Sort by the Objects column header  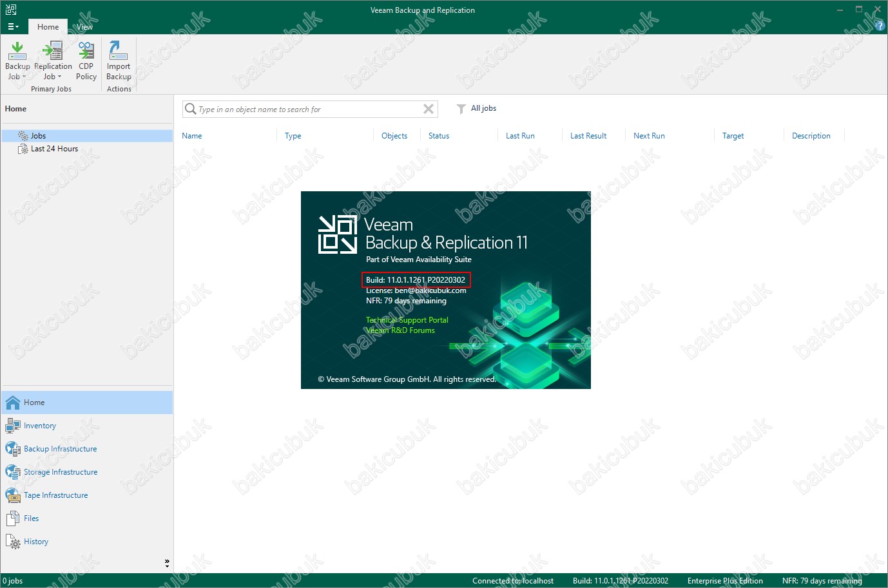point(394,136)
